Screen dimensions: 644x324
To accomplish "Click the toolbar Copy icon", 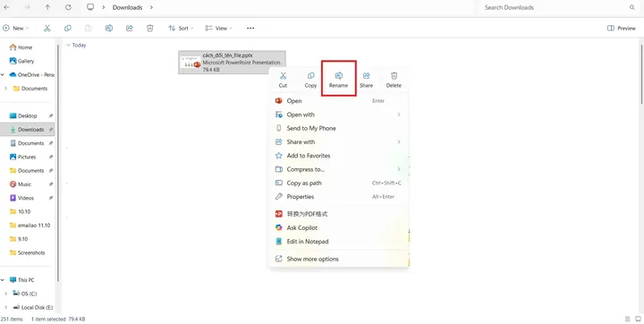I will click(68, 28).
